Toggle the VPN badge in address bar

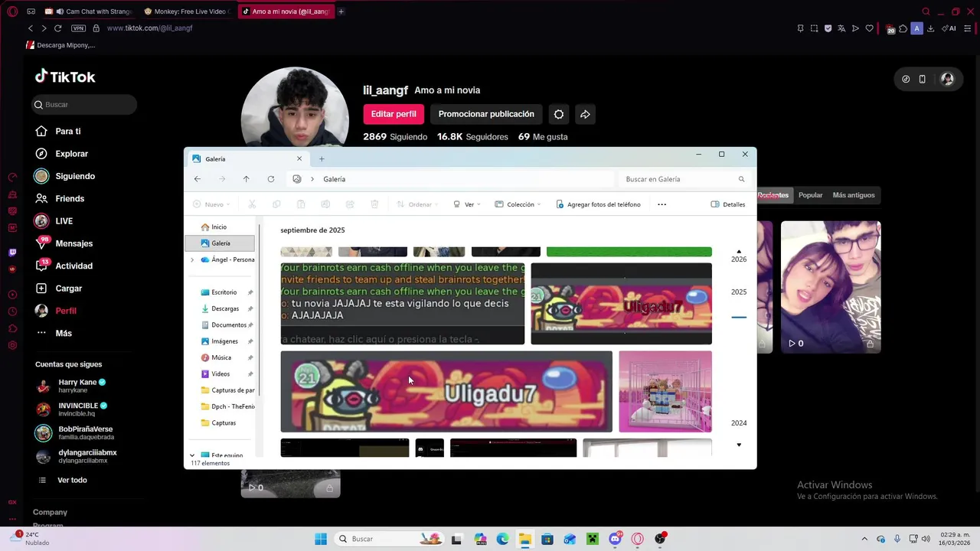point(78,28)
